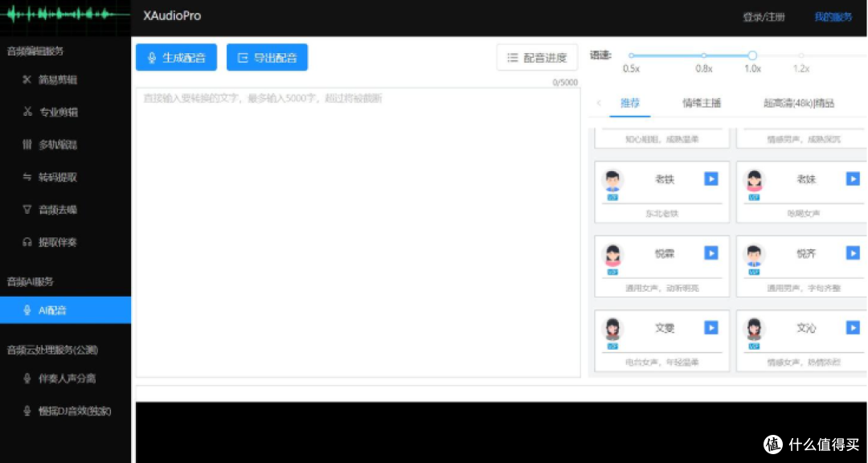The height and width of the screenshot is (463, 868).
Task: Click the scissors icon beside 专业剪辑
Action: click(27, 112)
